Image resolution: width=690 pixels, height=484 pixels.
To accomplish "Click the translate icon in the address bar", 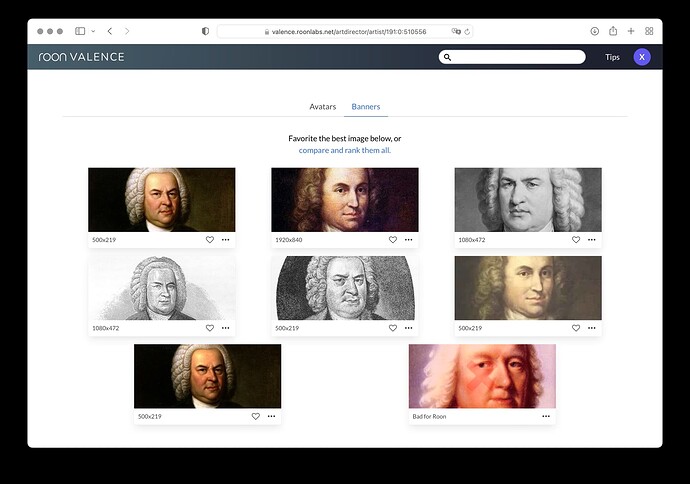I will click(x=456, y=31).
